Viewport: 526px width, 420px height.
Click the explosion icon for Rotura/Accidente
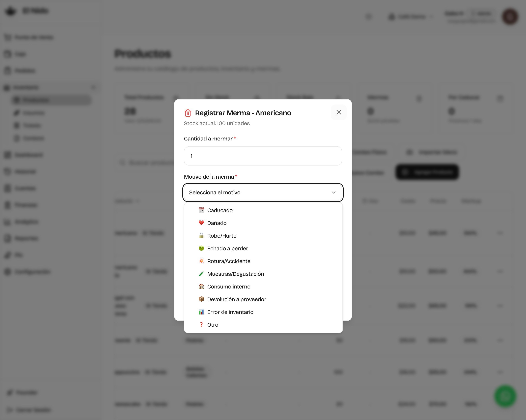[201, 261]
